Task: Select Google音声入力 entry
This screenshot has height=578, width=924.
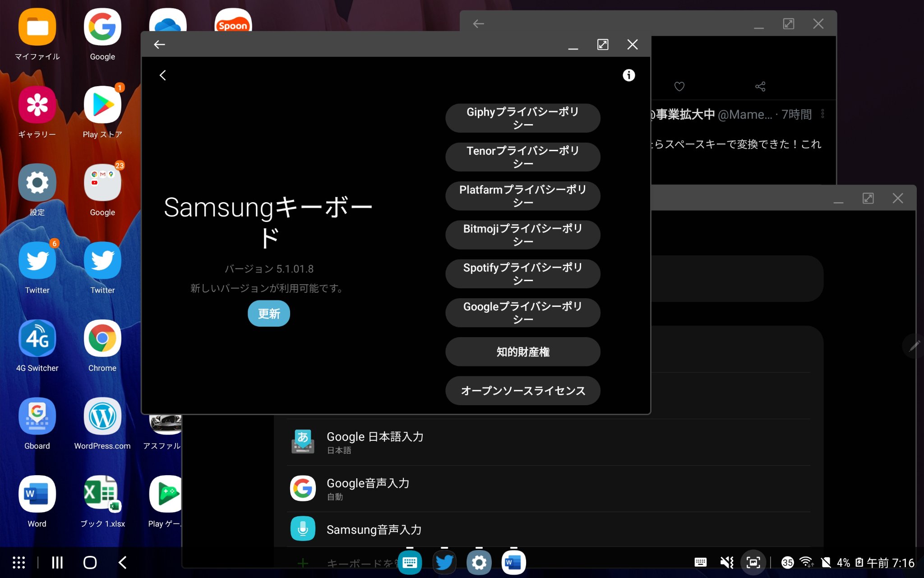Action: point(549,489)
